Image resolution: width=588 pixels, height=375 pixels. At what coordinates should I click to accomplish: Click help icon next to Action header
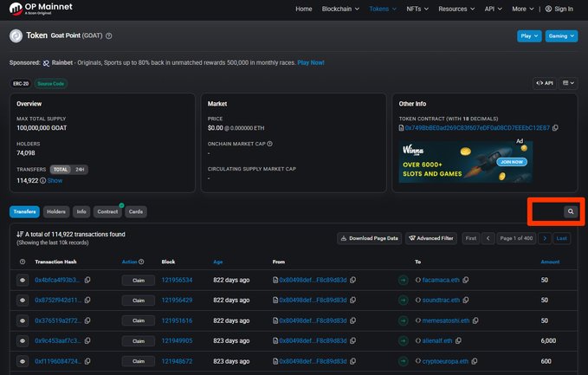pyautogui.click(x=141, y=262)
